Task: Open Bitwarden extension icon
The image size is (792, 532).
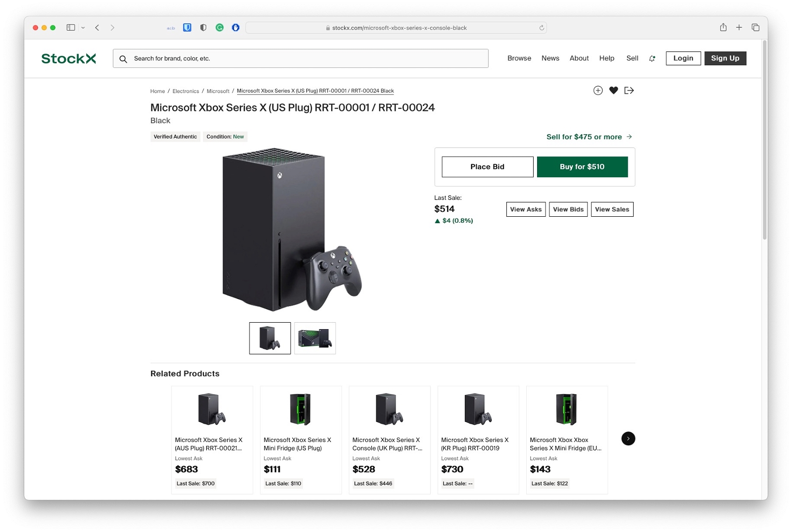Action: coord(187,28)
